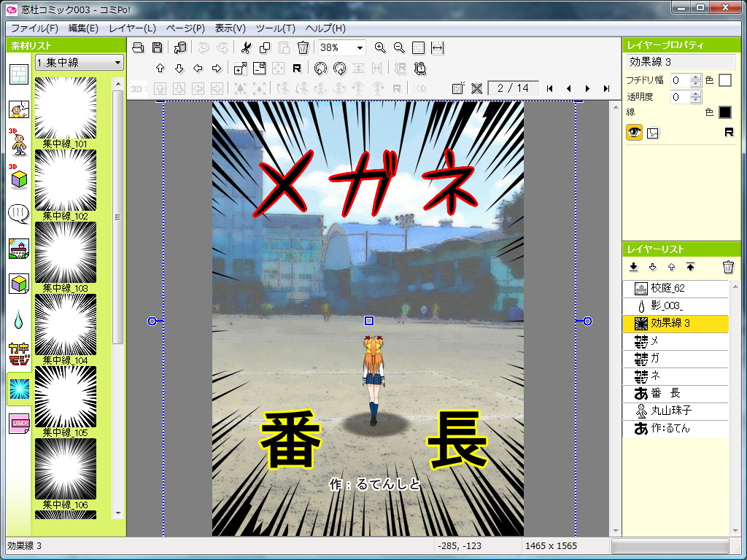
Task: Increase フチドリ幅 value with the up stepper
Action: (x=695, y=77)
